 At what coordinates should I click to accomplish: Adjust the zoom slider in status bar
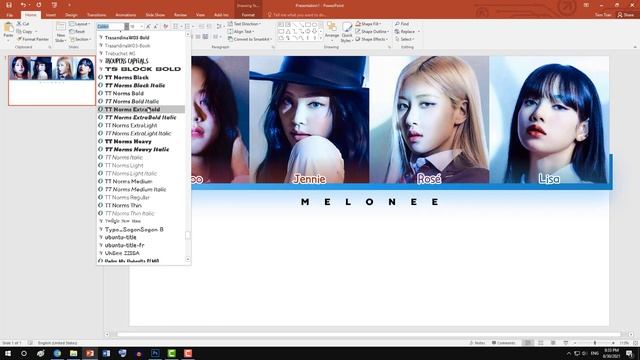(595, 343)
